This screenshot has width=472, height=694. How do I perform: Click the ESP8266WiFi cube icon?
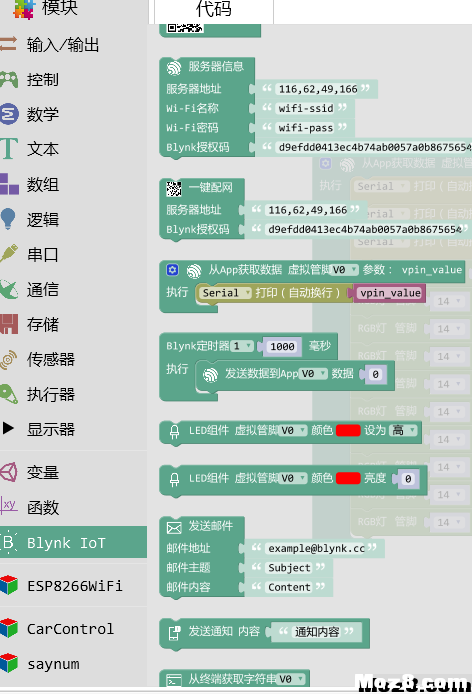(x=9, y=585)
